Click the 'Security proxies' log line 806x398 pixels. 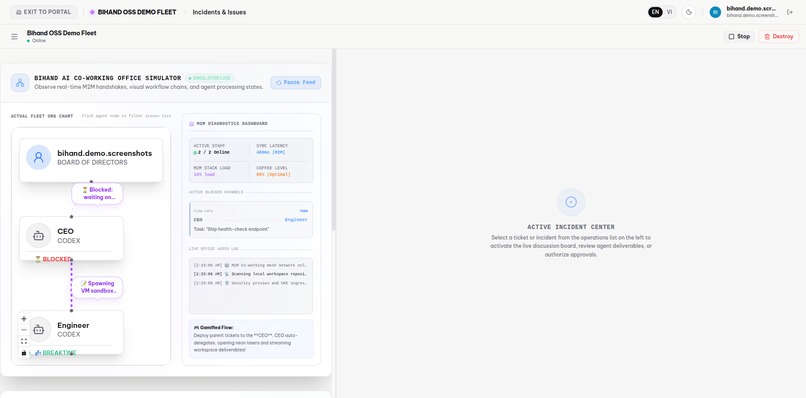[250, 283]
